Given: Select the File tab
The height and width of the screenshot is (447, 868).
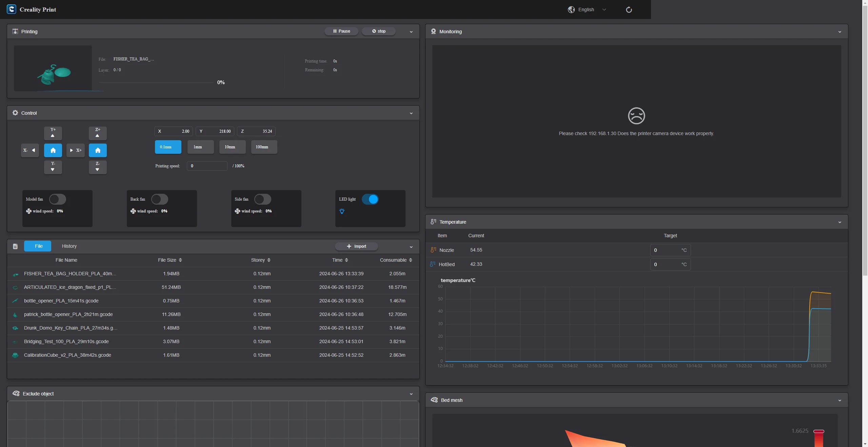Looking at the screenshot, I should [38, 246].
